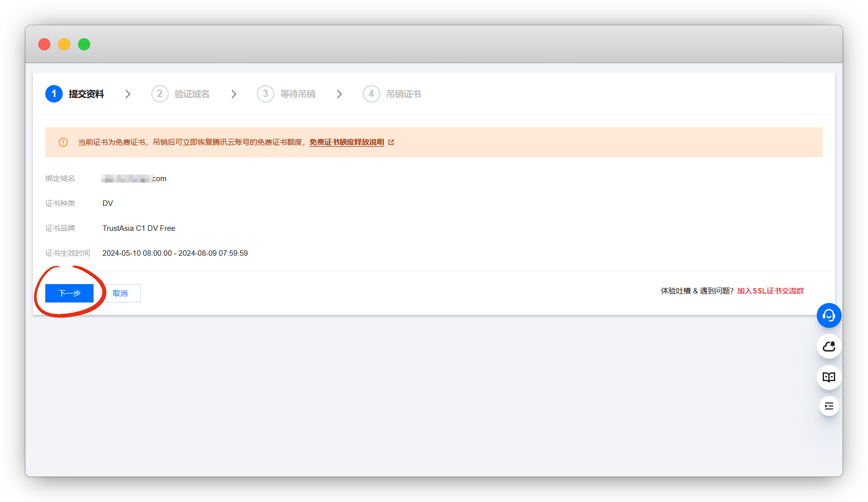Cancel with the 取消 button
Screen dimensions: 868x502
tap(120, 294)
